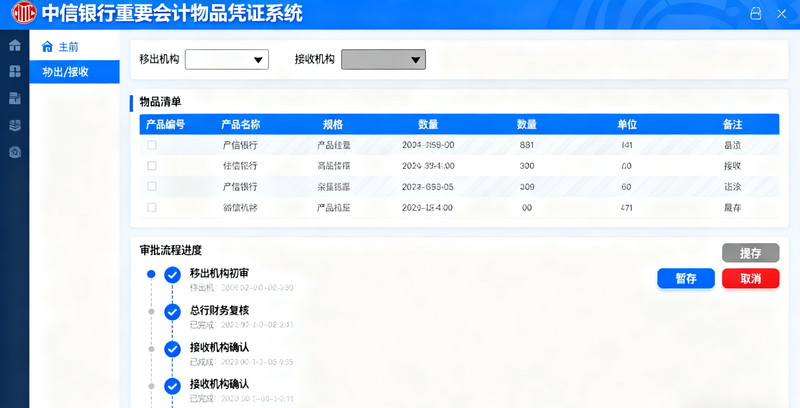Open the 移出机构 dropdown

227,60
